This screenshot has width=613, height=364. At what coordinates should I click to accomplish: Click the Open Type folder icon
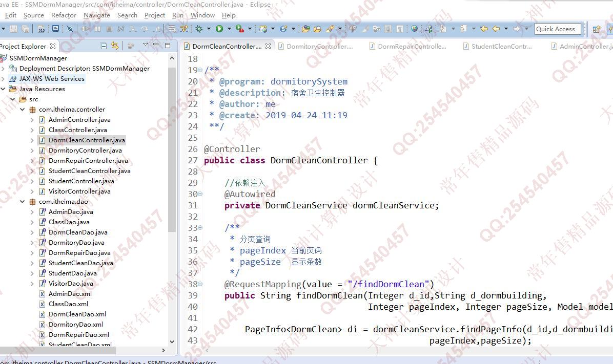click(305, 29)
